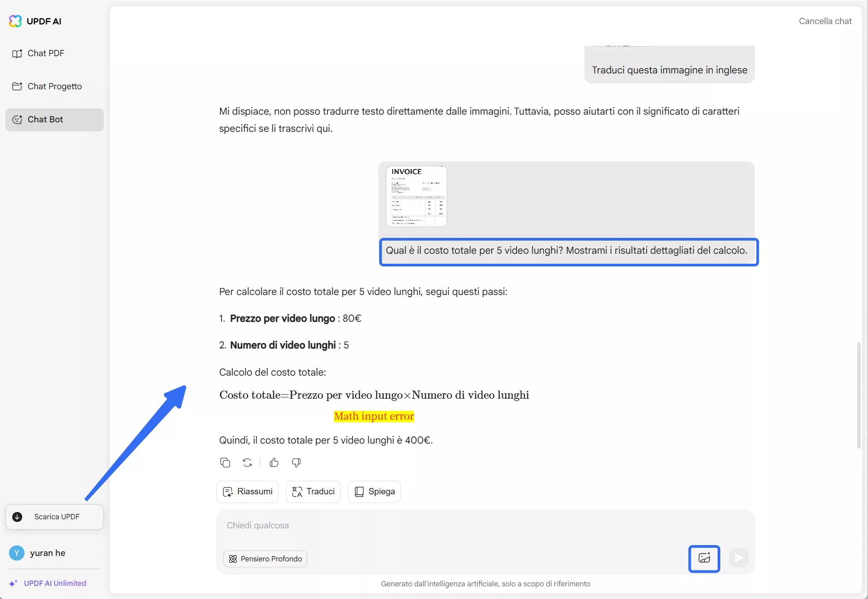Click the thumbs down icon
868x599 pixels.
296,463
